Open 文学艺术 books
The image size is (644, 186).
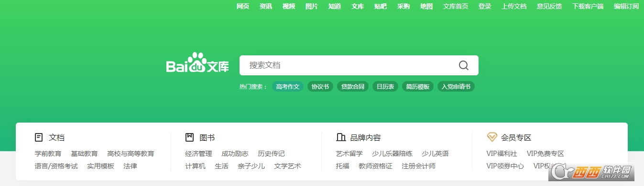coord(288,166)
